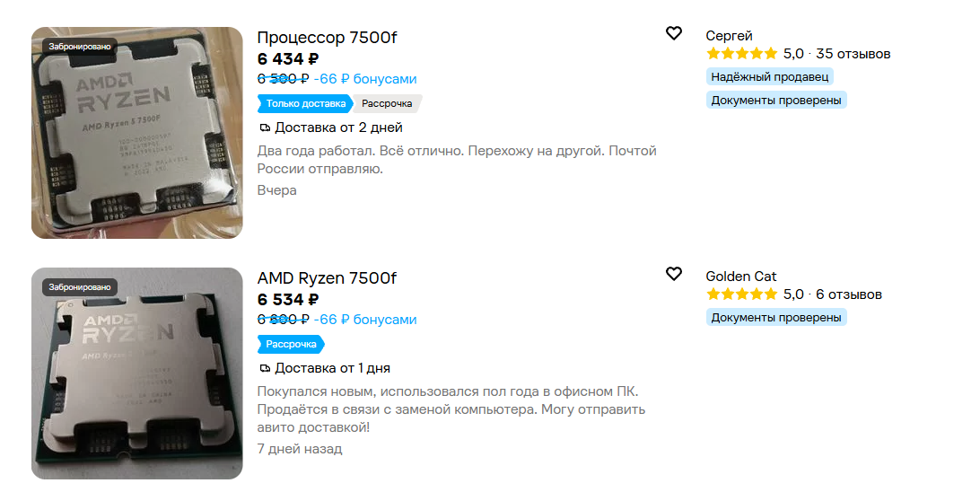This screenshot has width=980, height=492.
Task: Open the first Ryzen 5 7500F photo
Action: tap(137, 133)
